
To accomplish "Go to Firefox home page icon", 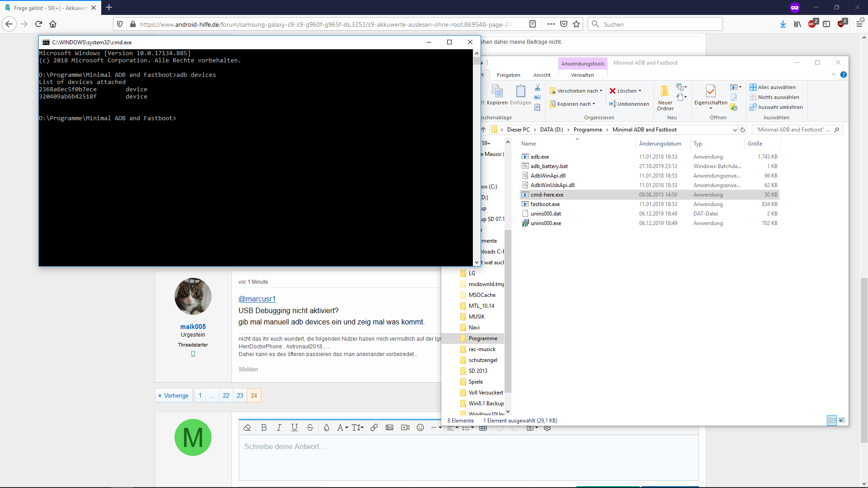I will (x=53, y=24).
